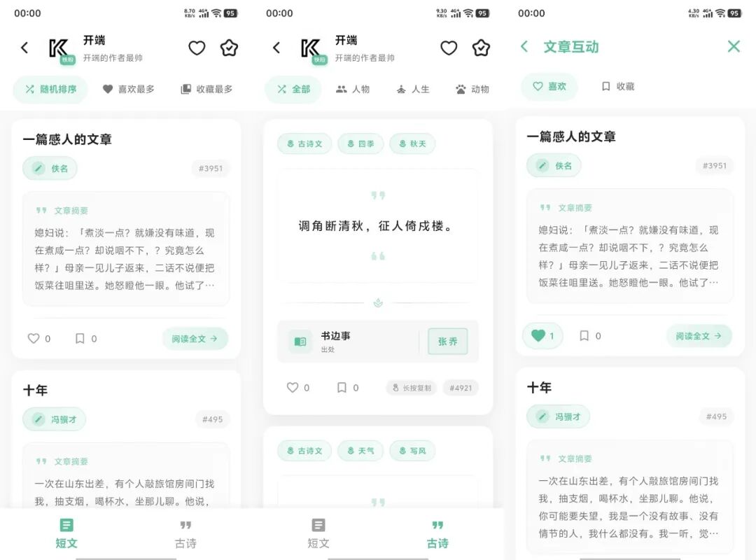Image resolution: width=756 pixels, height=560 pixels.
Task: Go back using arrow in the second screen
Action: [x=276, y=48]
